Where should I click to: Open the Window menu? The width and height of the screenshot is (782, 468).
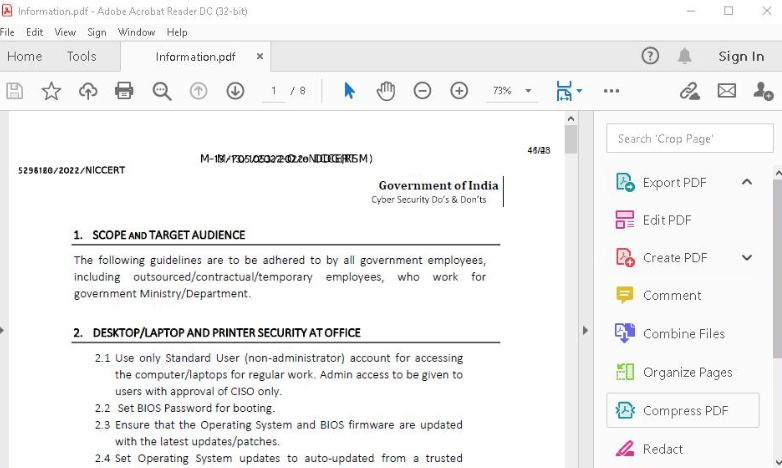[136, 32]
